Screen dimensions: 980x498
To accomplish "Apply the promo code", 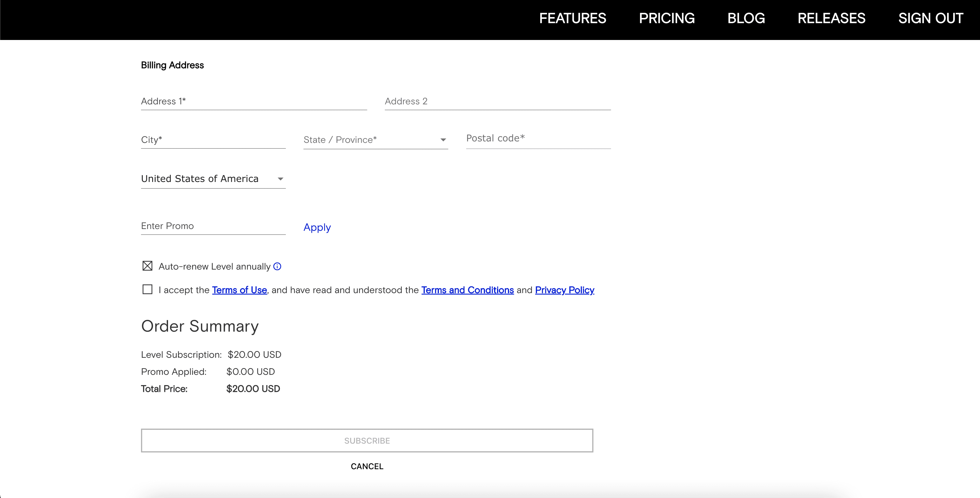I will click(317, 227).
